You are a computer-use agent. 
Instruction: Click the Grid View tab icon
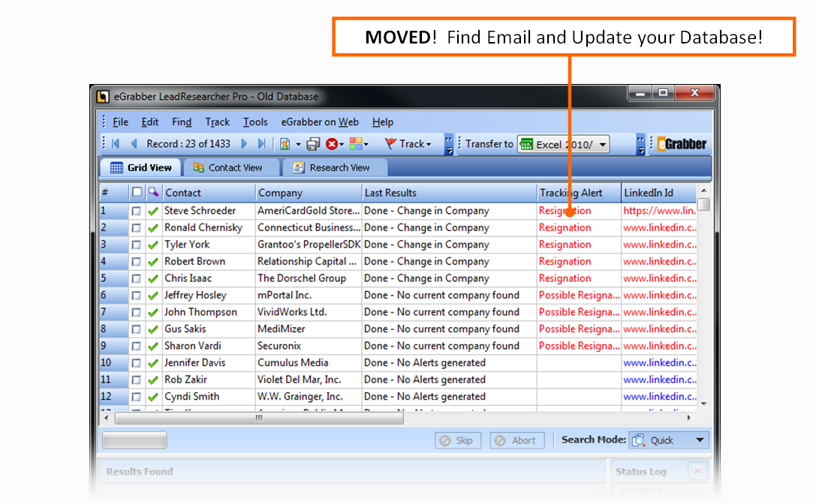[x=116, y=167]
